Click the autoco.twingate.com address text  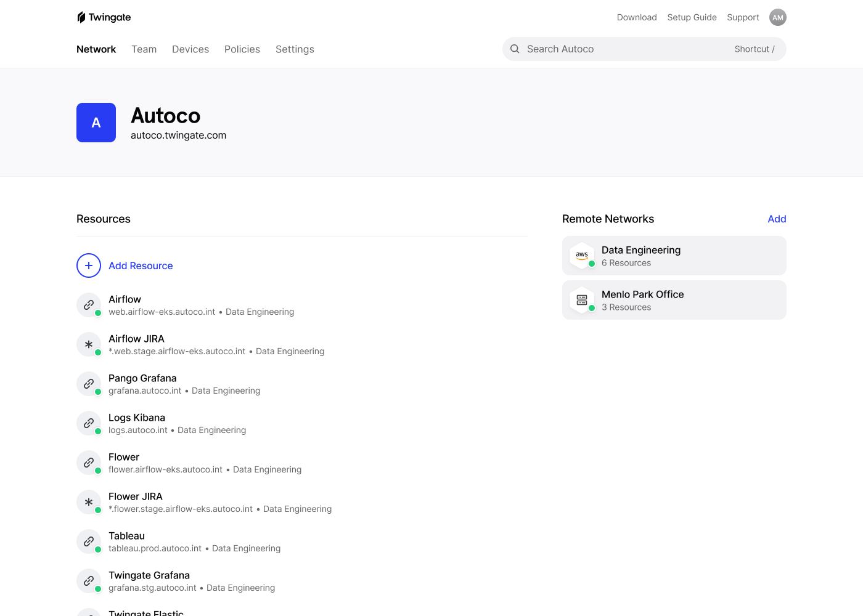[x=178, y=136]
